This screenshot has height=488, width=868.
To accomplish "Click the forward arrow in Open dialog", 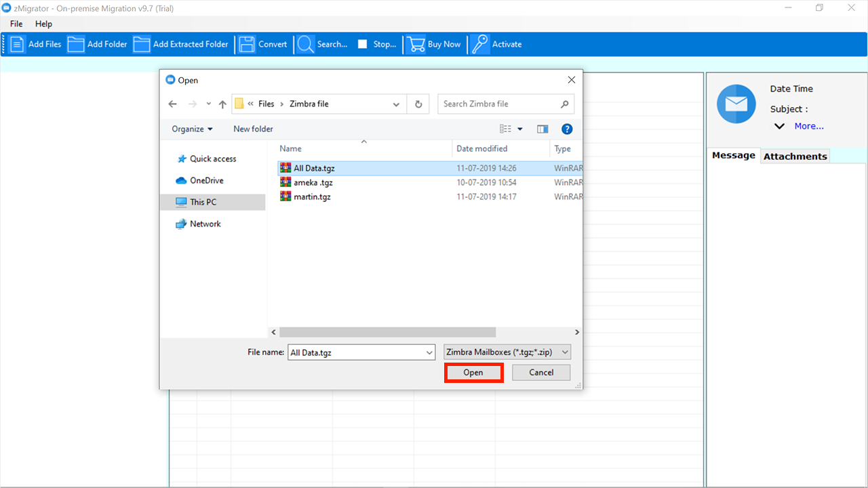I will [x=193, y=104].
